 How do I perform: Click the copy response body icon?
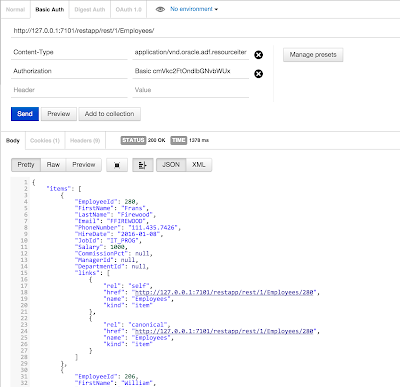click(x=117, y=165)
